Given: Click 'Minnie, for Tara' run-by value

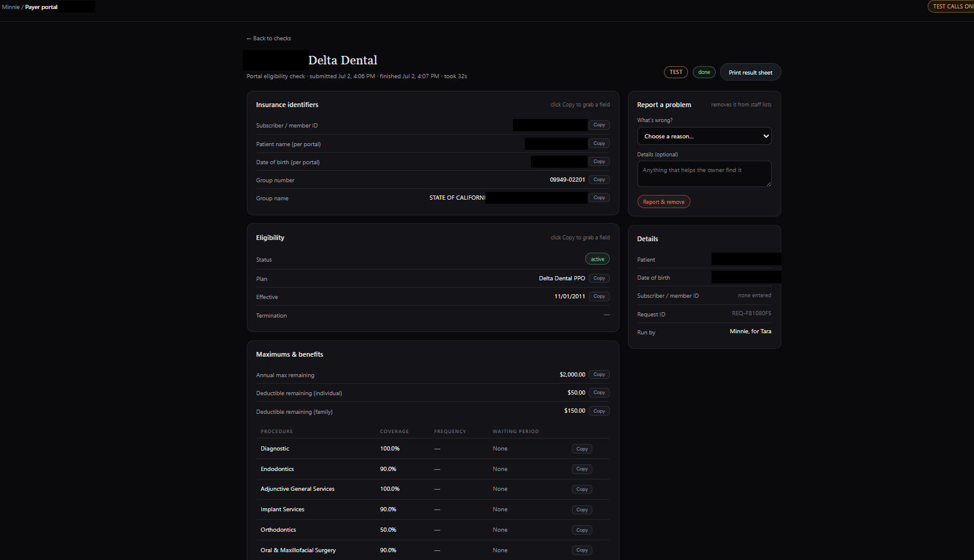Looking at the screenshot, I should tap(751, 331).
